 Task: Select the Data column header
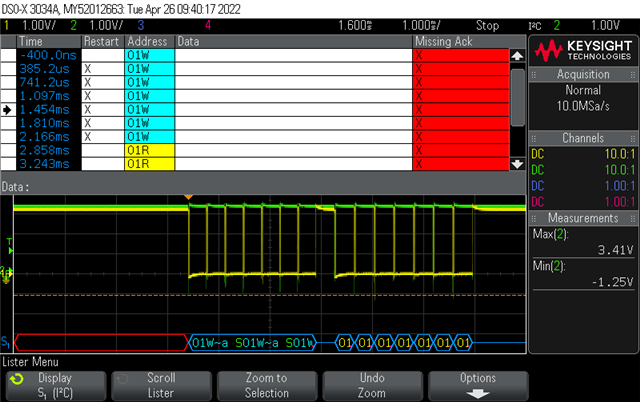[293, 42]
